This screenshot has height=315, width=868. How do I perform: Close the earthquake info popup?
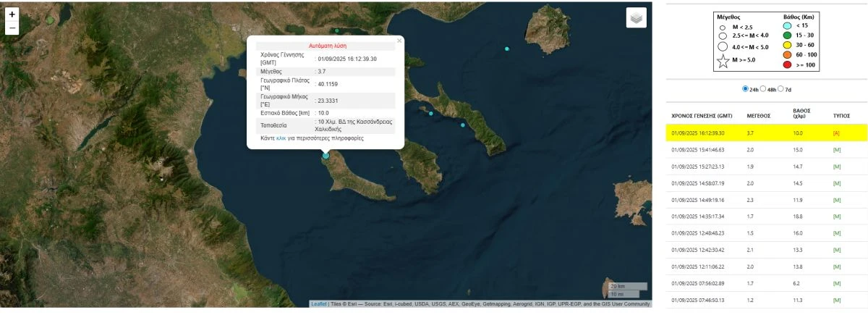[399, 41]
